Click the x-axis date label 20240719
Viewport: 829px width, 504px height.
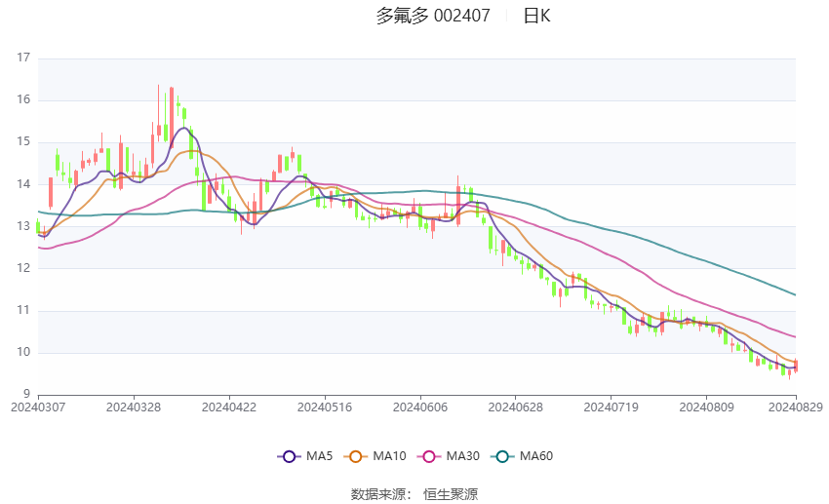(x=612, y=407)
